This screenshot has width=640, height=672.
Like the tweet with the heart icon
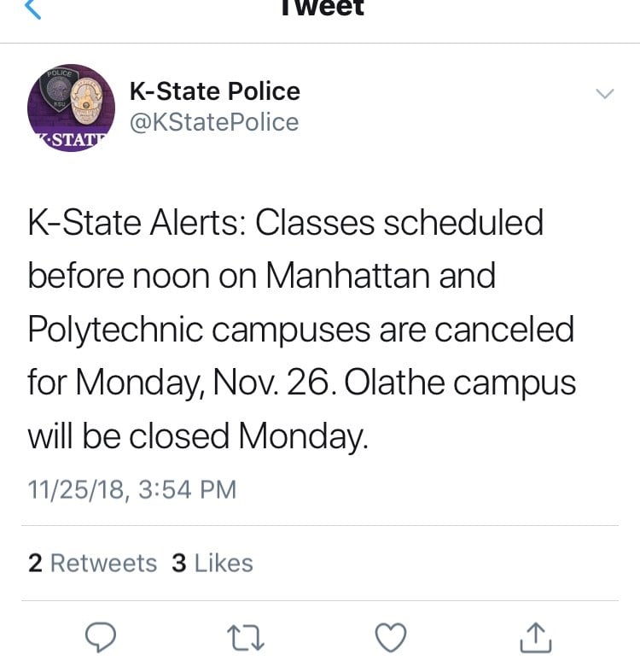click(391, 637)
